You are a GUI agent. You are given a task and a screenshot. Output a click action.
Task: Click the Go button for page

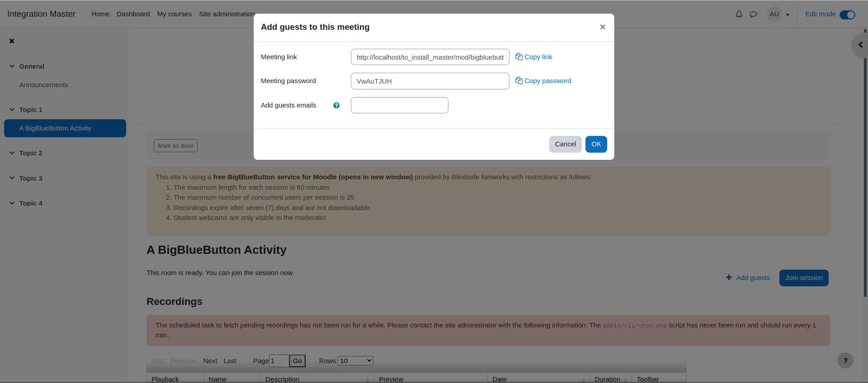297,360
